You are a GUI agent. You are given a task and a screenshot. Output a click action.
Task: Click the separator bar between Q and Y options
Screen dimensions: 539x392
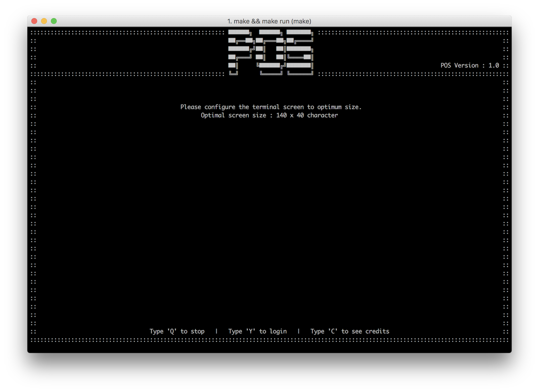(217, 331)
